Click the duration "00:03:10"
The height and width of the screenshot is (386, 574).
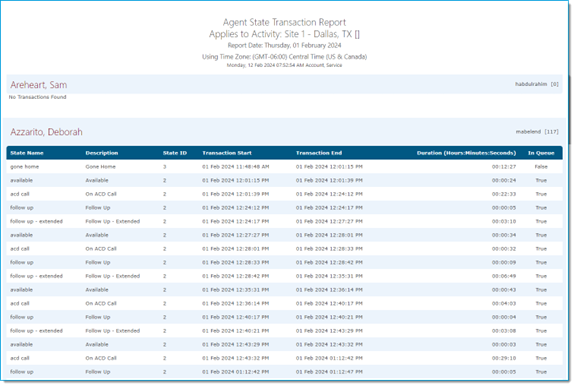click(504, 222)
